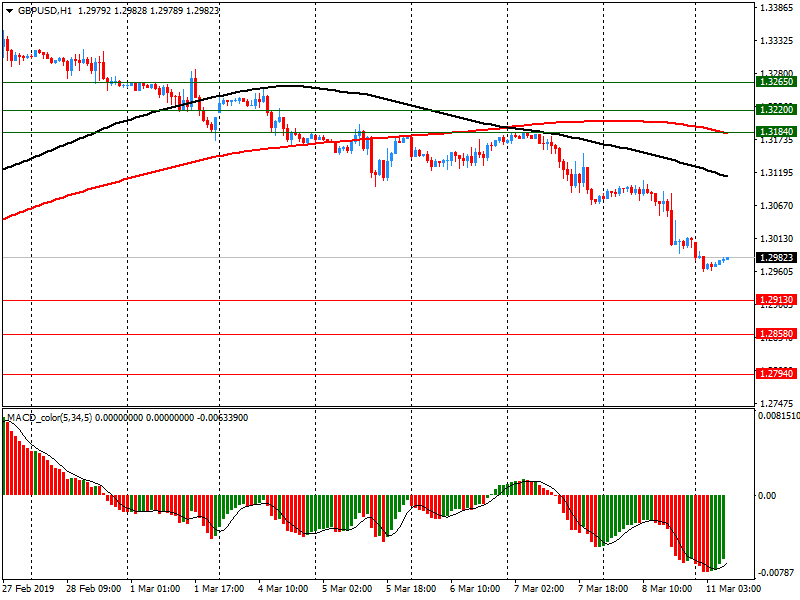Click the 1.33325 price scale value

[777, 41]
